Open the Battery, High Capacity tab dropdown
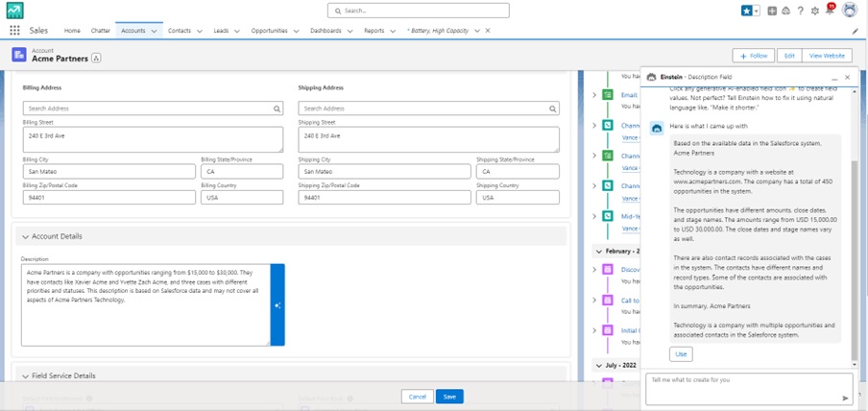Viewport: 868px width, 411px height. 477,31
